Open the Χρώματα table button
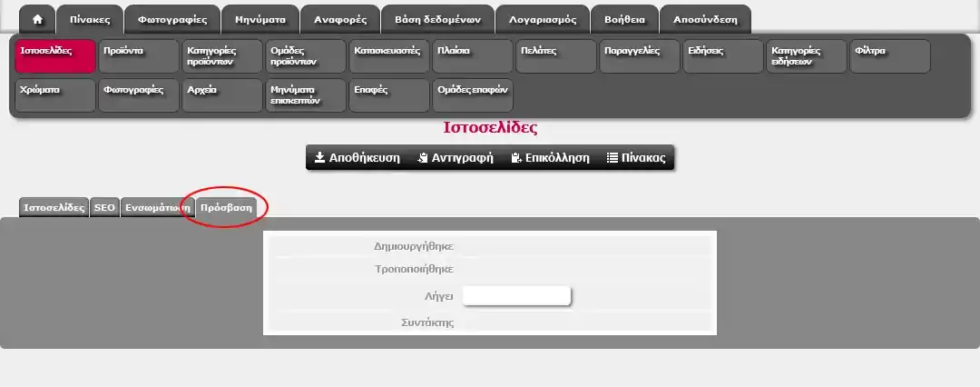Screen dimensions: 980x387 pyautogui.click(x=54, y=95)
